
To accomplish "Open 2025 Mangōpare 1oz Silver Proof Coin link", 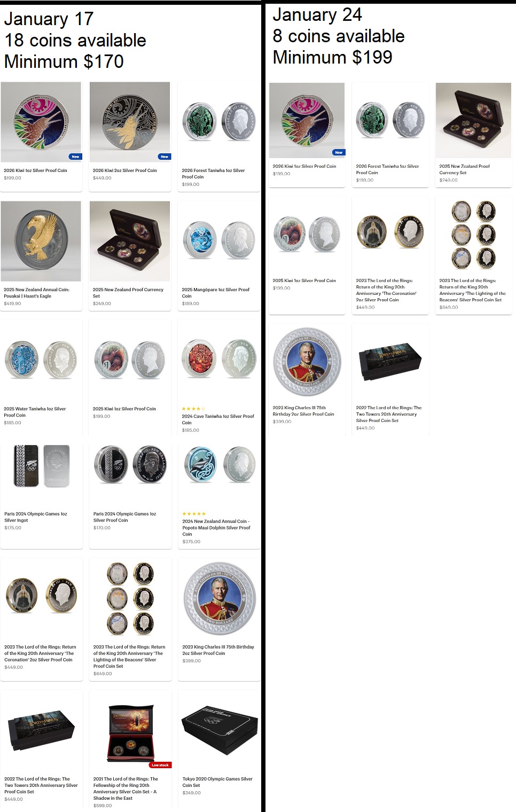I will [215, 293].
